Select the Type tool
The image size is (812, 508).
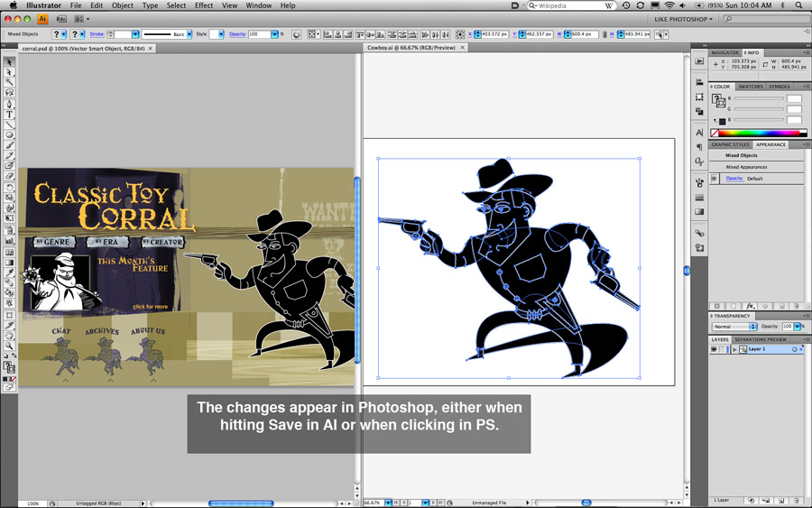(10, 114)
